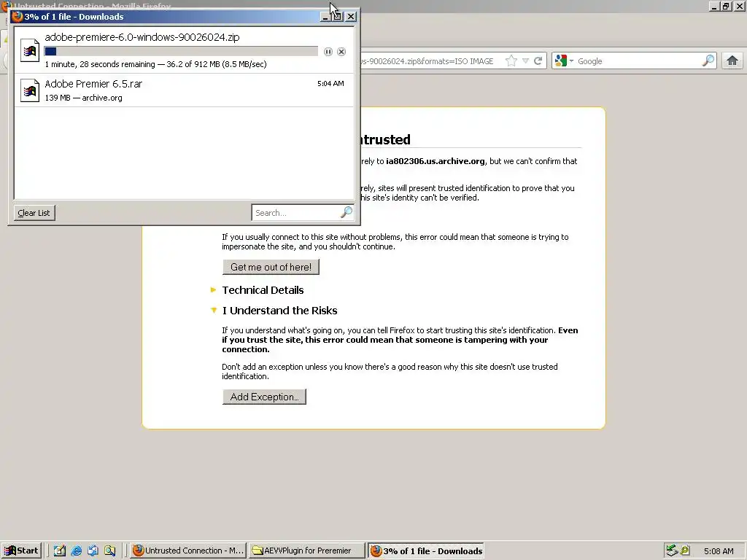This screenshot has height=560, width=747.
Task: Click the search magnifier in Downloads window
Action: (x=347, y=212)
